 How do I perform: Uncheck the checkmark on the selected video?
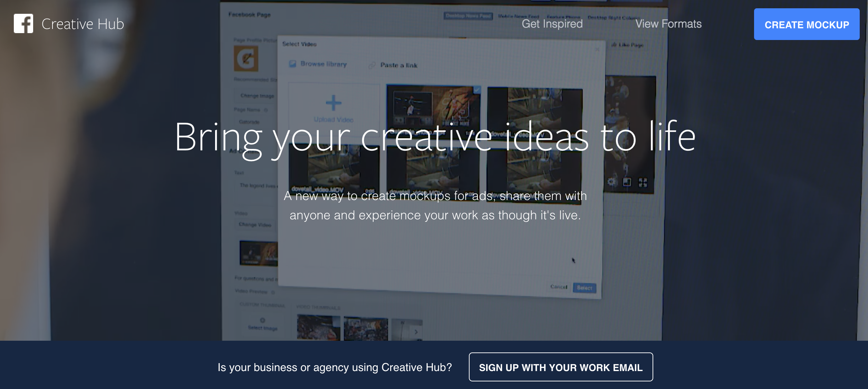pyautogui.click(x=477, y=90)
